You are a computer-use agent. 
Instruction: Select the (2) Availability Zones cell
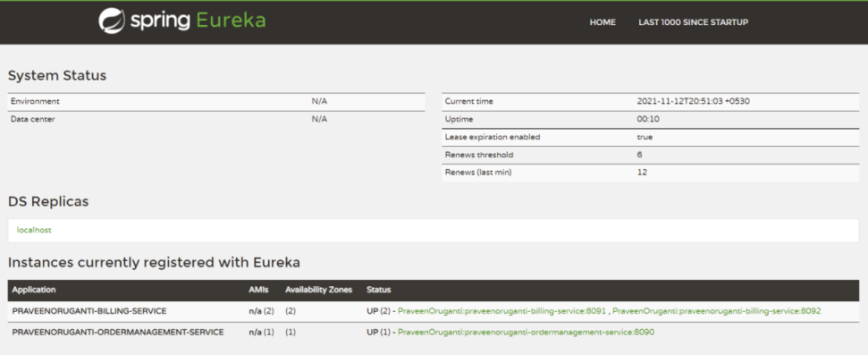[291, 311]
